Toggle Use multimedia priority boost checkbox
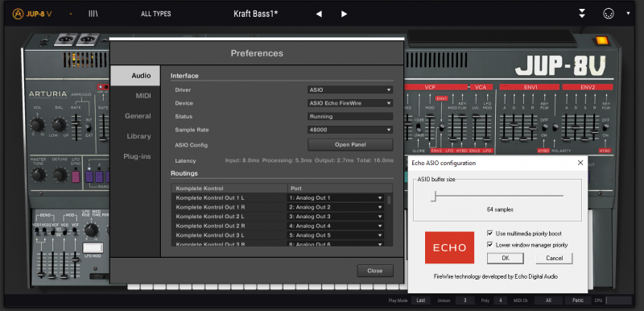This screenshot has width=644, height=311. 489,234
